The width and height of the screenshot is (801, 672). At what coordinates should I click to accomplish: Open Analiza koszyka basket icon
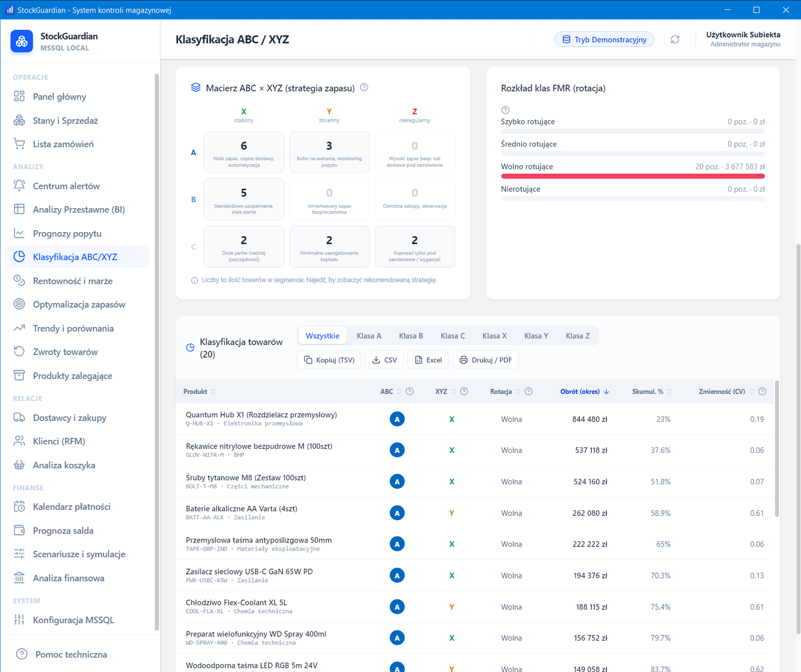[x=19, y=465]
